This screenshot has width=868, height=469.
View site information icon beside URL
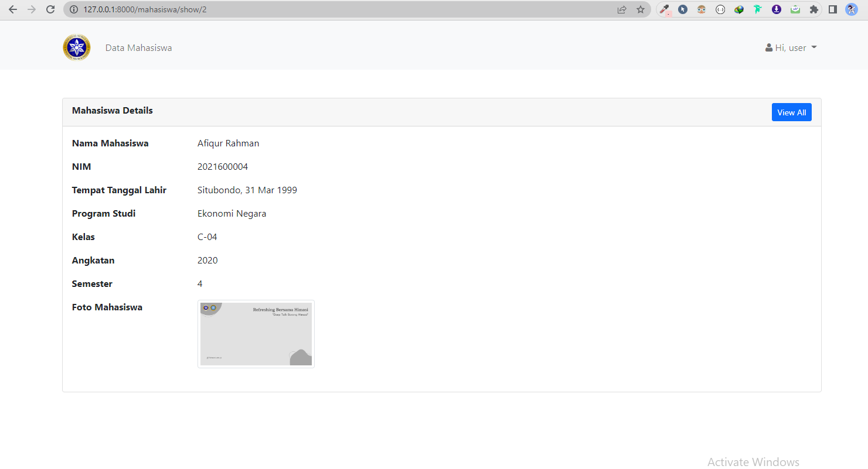74,9
